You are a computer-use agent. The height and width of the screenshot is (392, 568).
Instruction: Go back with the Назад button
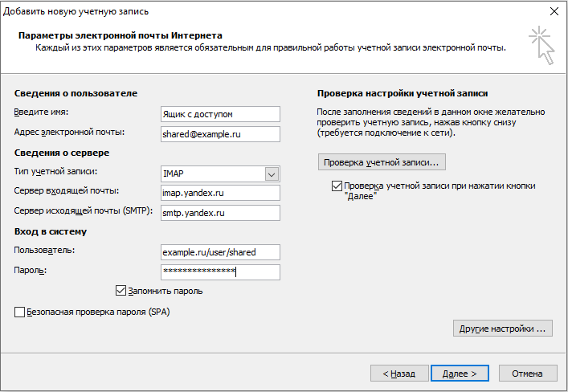398,374
